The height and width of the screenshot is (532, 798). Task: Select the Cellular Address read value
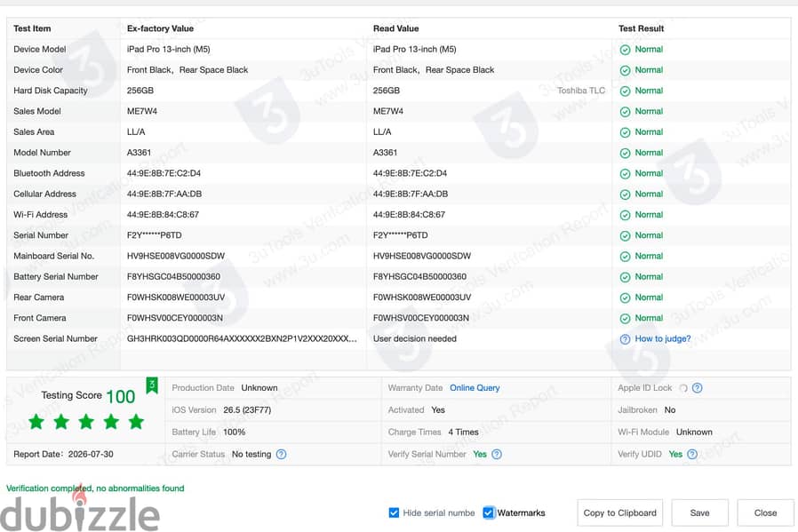coord(411,194)
